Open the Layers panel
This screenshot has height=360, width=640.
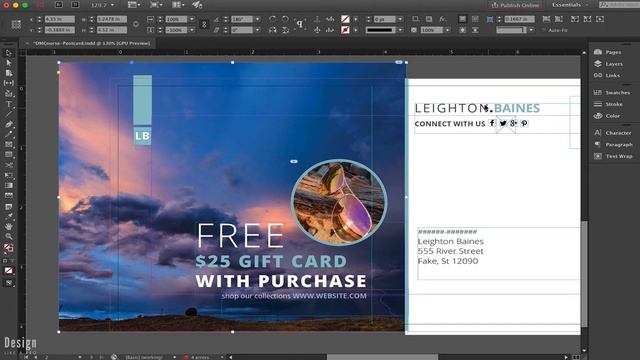[609, 64]
